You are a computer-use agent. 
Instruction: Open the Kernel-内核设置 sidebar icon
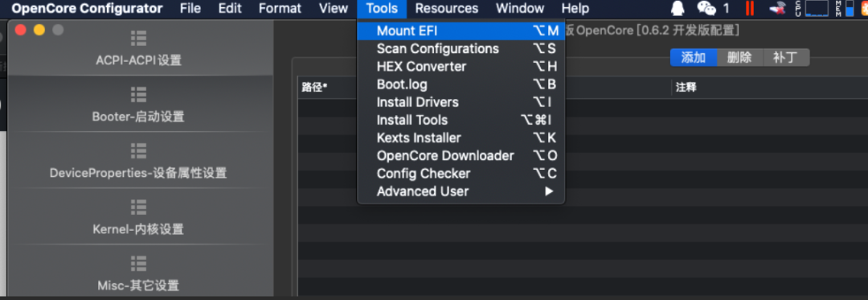138,207
